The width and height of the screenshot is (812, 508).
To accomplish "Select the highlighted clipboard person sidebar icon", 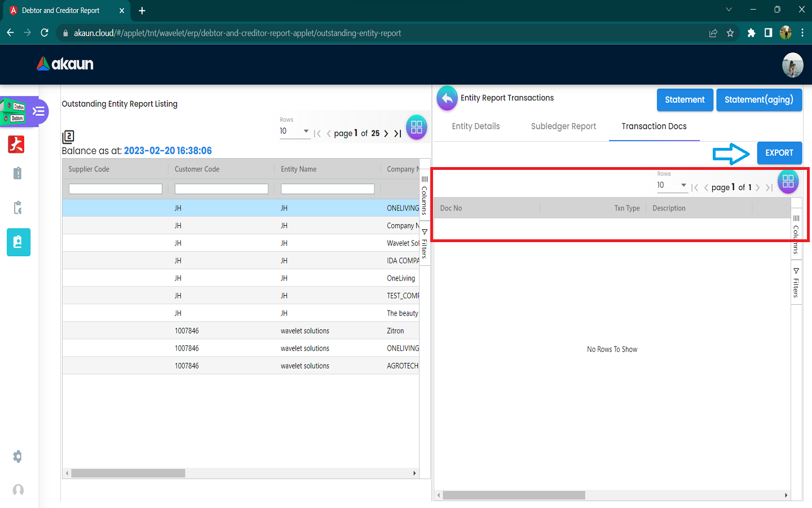I will 18,242.
